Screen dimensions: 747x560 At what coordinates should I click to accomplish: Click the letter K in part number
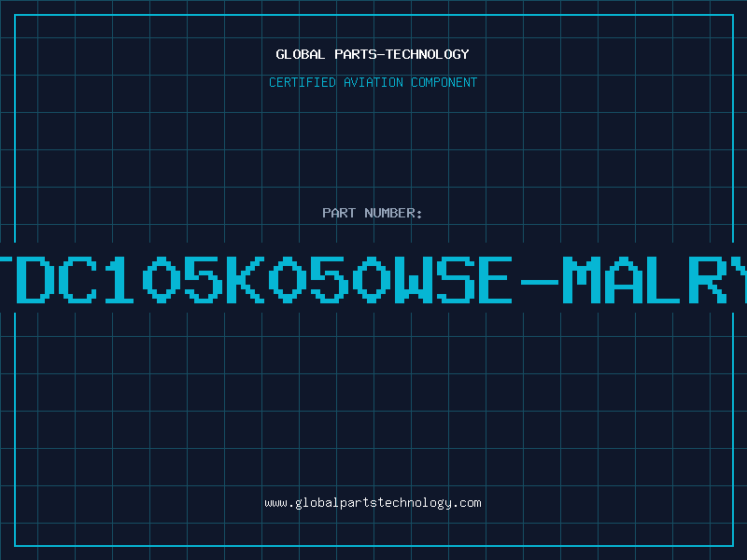245,279
